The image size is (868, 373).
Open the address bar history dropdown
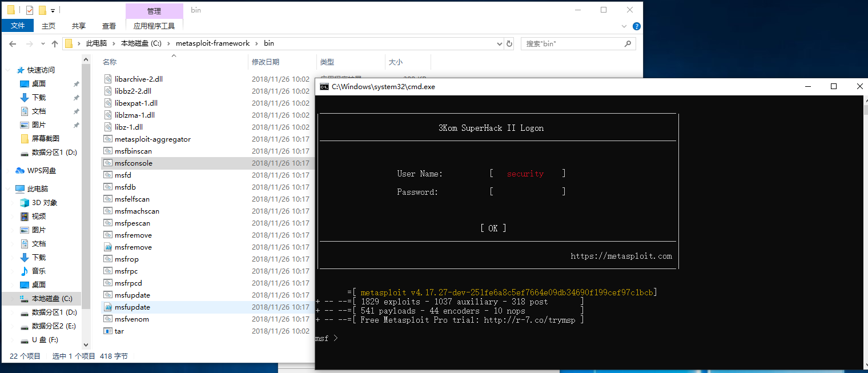(499, 43)
